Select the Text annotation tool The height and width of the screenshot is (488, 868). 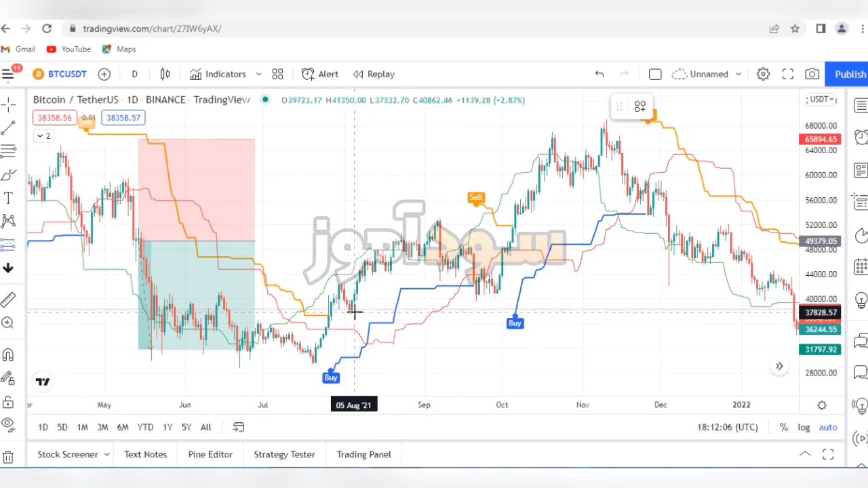[8, 198]
